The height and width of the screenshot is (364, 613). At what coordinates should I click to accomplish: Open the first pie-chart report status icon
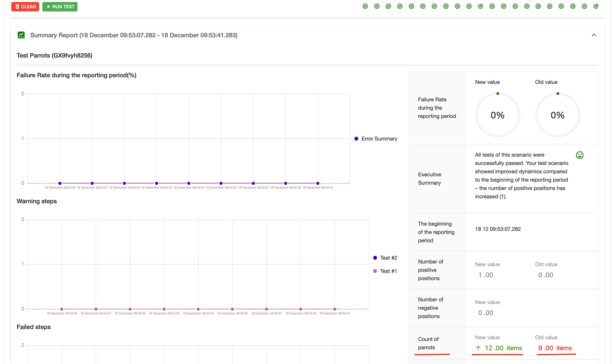coord(480,6)
